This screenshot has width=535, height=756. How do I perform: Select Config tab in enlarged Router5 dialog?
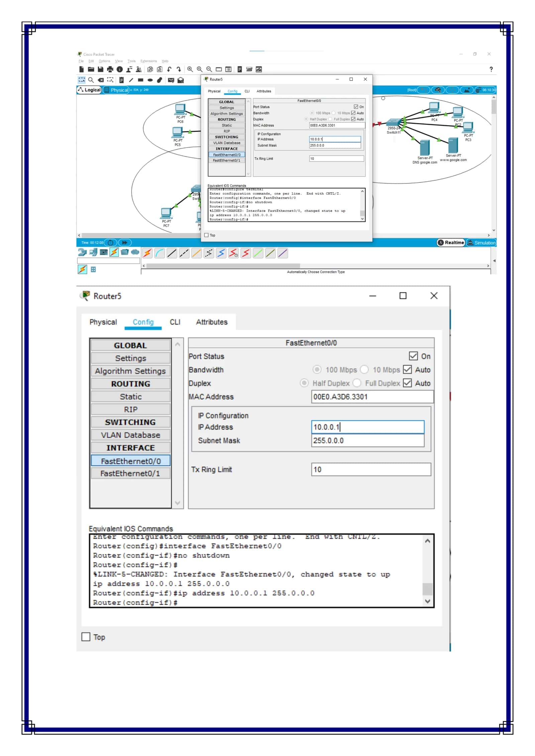pos(143,322)
